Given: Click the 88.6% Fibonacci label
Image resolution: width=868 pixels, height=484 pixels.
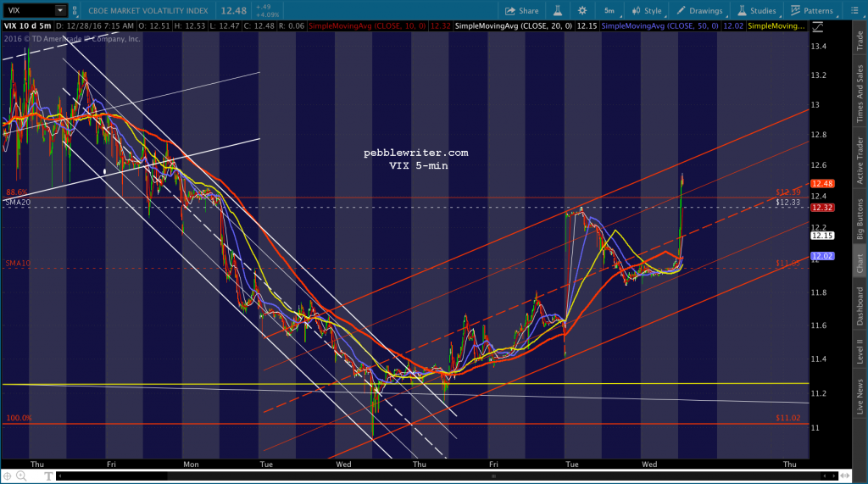Looking at the screenshot, I should coord(17,192).
